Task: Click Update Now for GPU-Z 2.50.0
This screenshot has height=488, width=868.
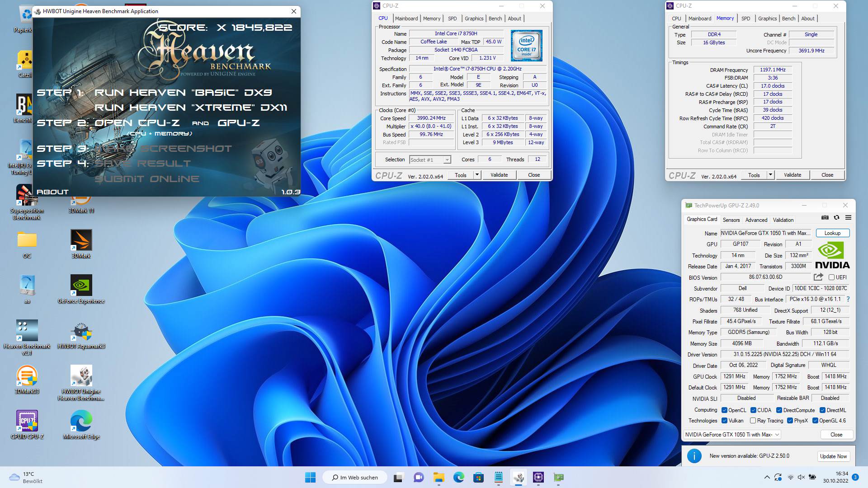Action: pyautogui.click(x=833, y=456)
